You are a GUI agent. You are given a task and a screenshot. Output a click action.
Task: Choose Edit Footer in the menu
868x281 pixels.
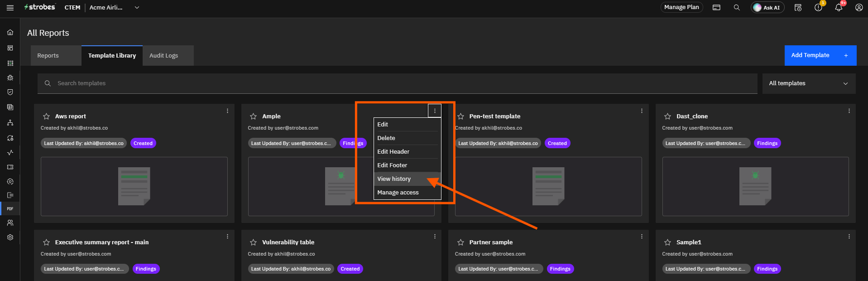coord(407,165)
